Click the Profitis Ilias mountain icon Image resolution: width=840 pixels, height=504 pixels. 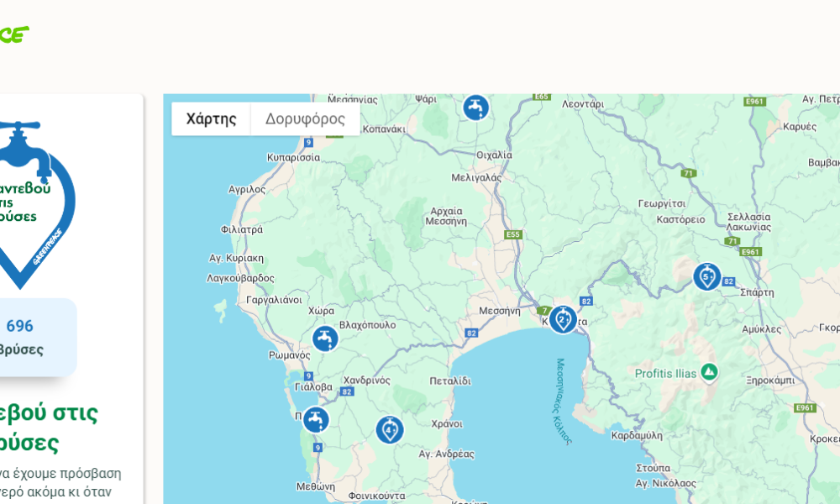click(x=709, y=372)
